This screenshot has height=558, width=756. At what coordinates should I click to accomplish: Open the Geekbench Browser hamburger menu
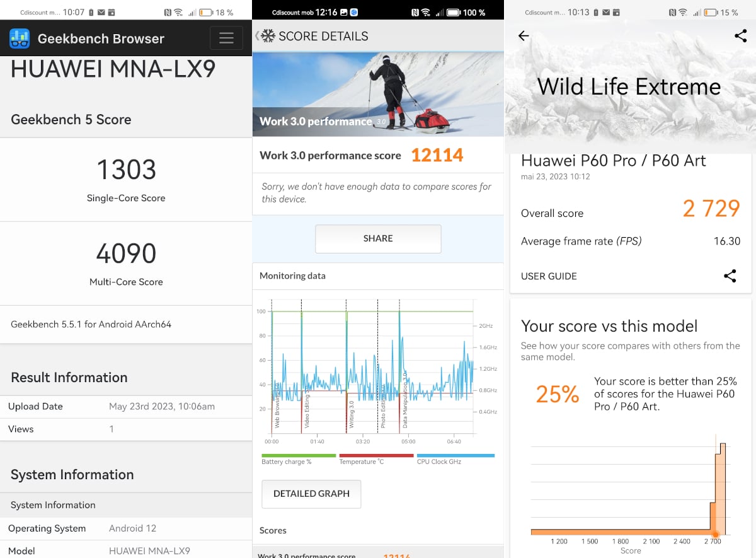coord(226,38)
